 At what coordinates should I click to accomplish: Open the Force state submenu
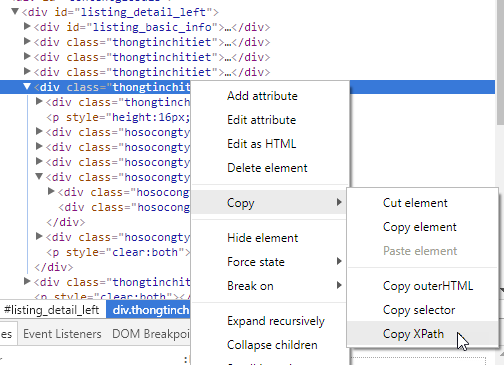point(270,262)
